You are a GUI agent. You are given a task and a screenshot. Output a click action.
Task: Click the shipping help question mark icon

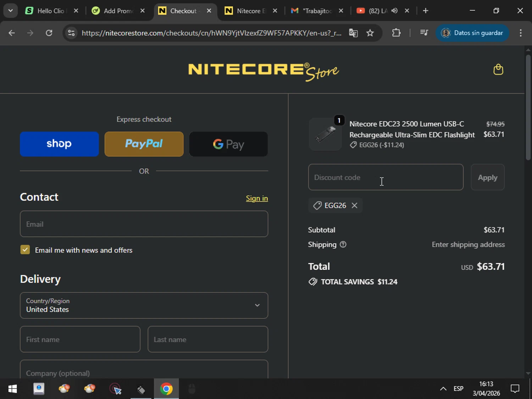point(343,244)
